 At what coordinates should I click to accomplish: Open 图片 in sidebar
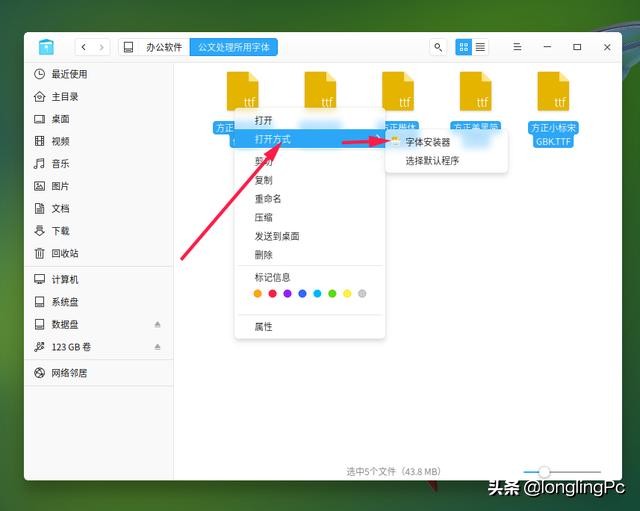[99, 187]
